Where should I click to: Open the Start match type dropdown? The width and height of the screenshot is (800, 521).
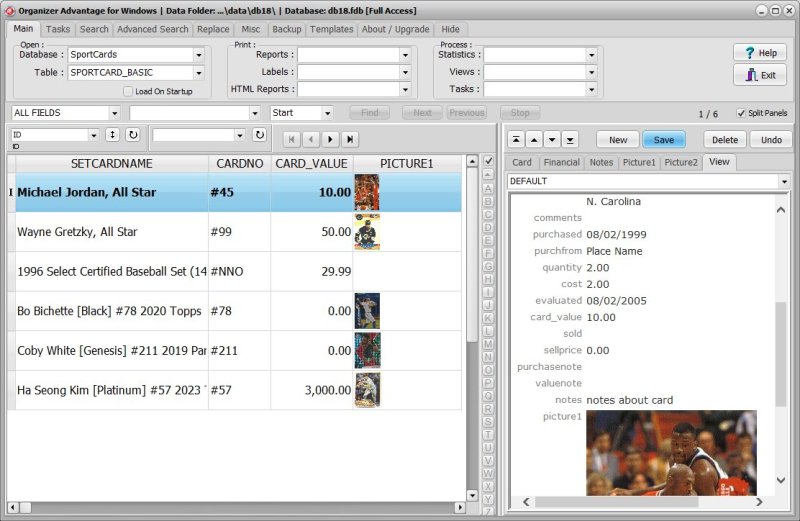click(328, 113)
